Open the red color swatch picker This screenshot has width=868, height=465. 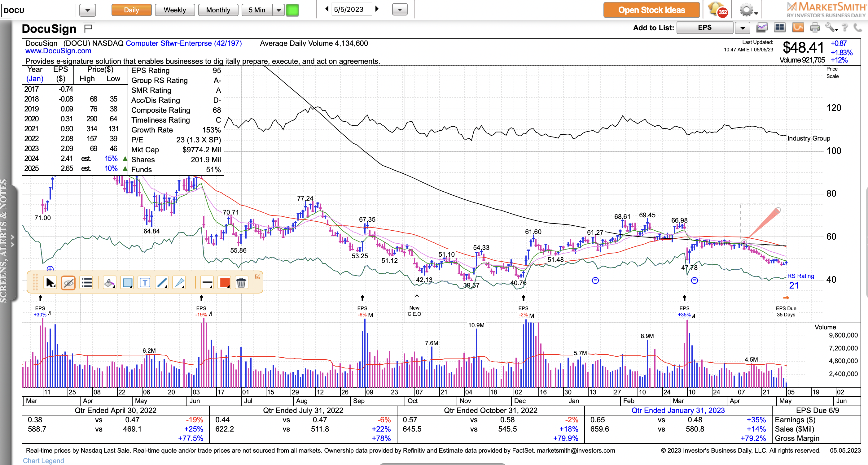[x=224, y=283]
